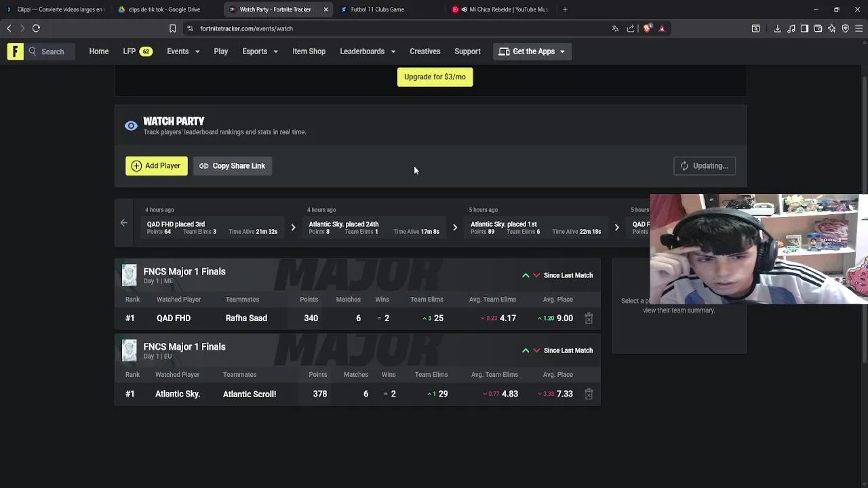Select player Atlantic Sky. row

click(357, 394)
